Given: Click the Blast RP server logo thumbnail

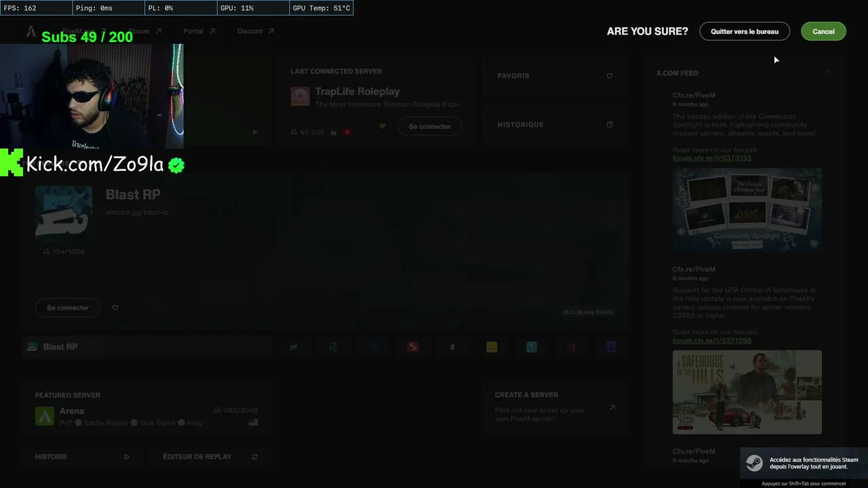Looking at the screenshot, I should [64, 213].
